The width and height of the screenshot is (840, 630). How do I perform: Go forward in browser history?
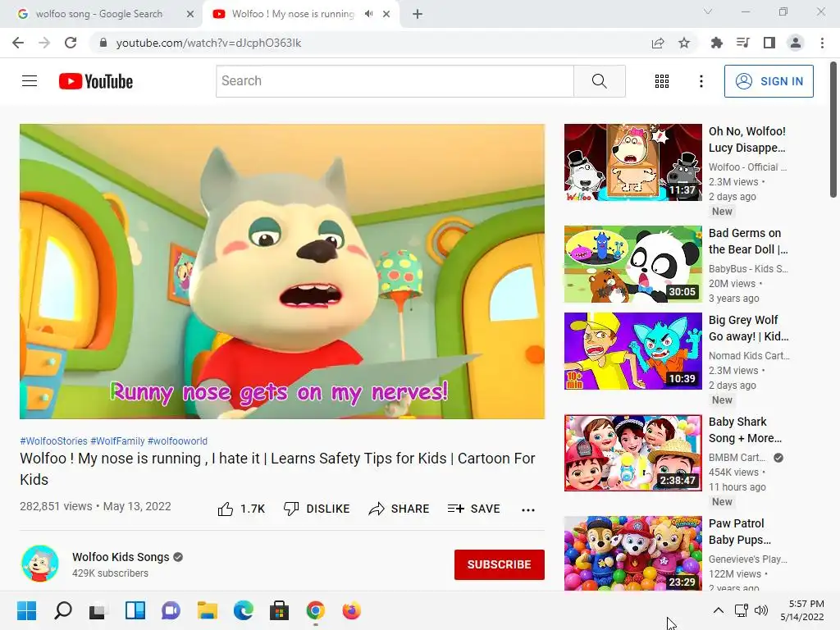coord(44,43)
